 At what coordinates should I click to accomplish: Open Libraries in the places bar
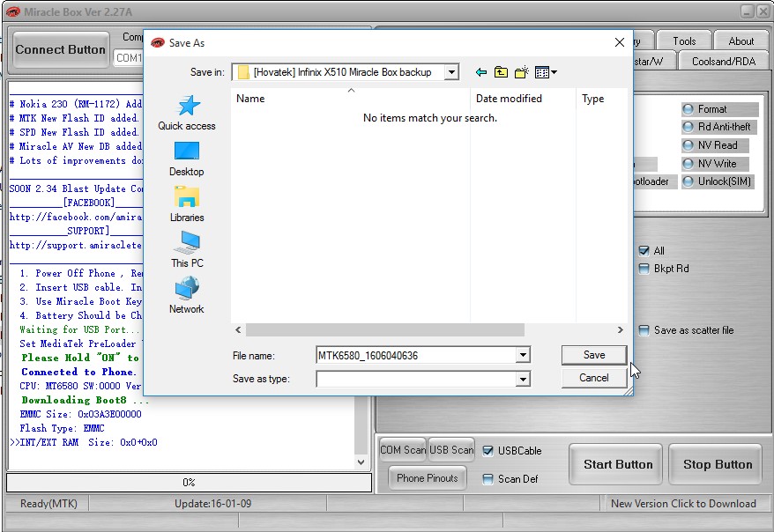pyautogui.click(x=187, y=204)
